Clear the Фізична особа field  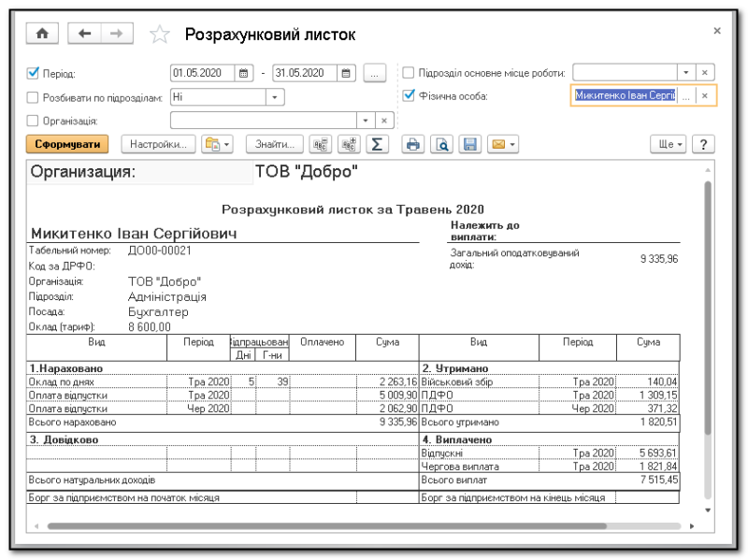click(705, 96)
